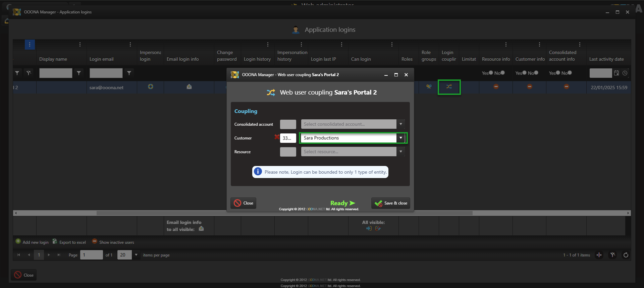Click the refresh grid icon

pos(626,255)
